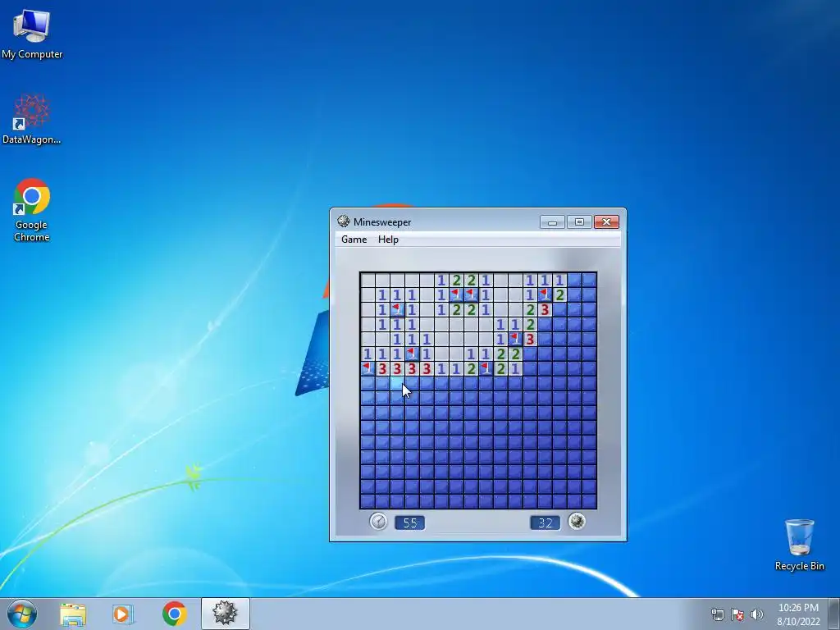Open the Windows Start menu
The image size is (840, 630).
(x=22, y=614)
